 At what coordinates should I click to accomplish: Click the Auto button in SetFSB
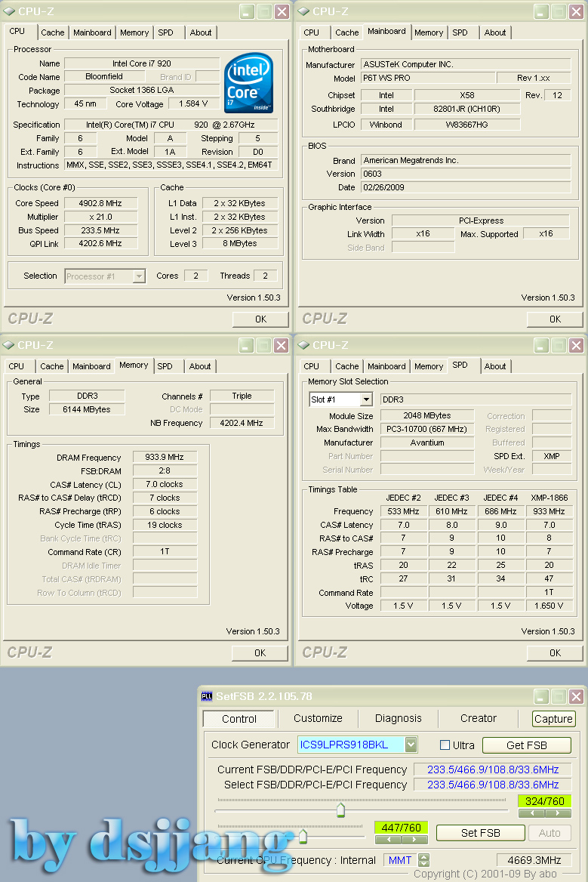point(550,833)
